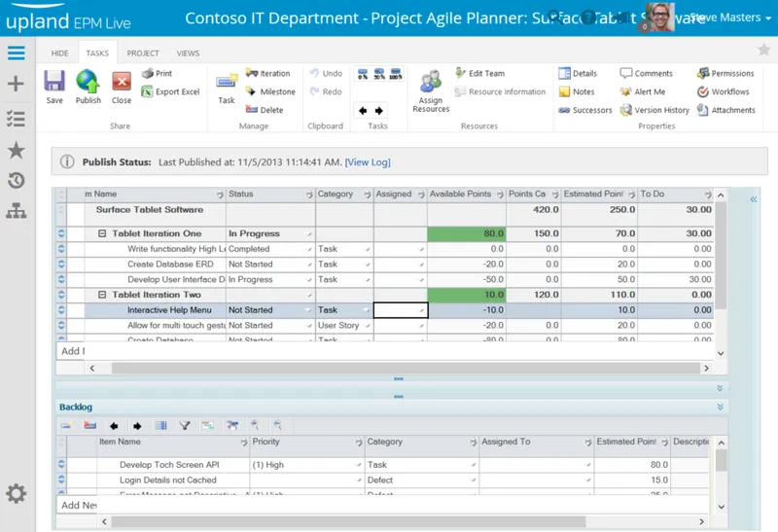Indent the task with the ribbon right arrow
This screenshot has height=532, width=778.
coord(379,111)
